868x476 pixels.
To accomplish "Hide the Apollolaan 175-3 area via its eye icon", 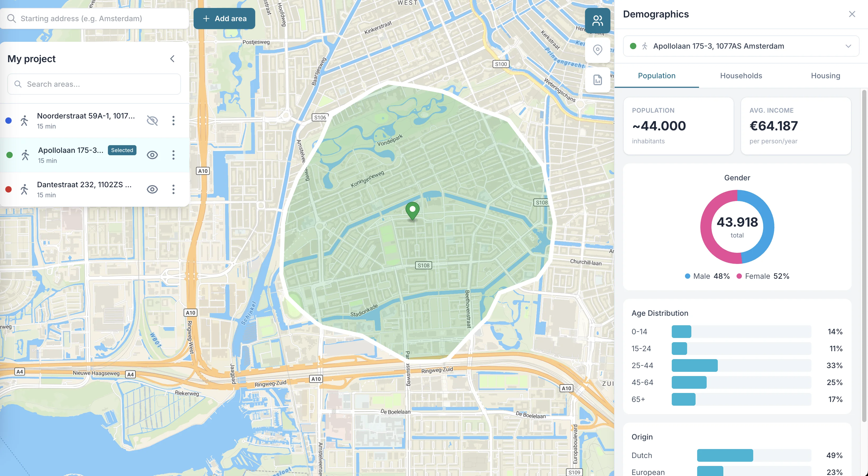I will click(152, 155).
